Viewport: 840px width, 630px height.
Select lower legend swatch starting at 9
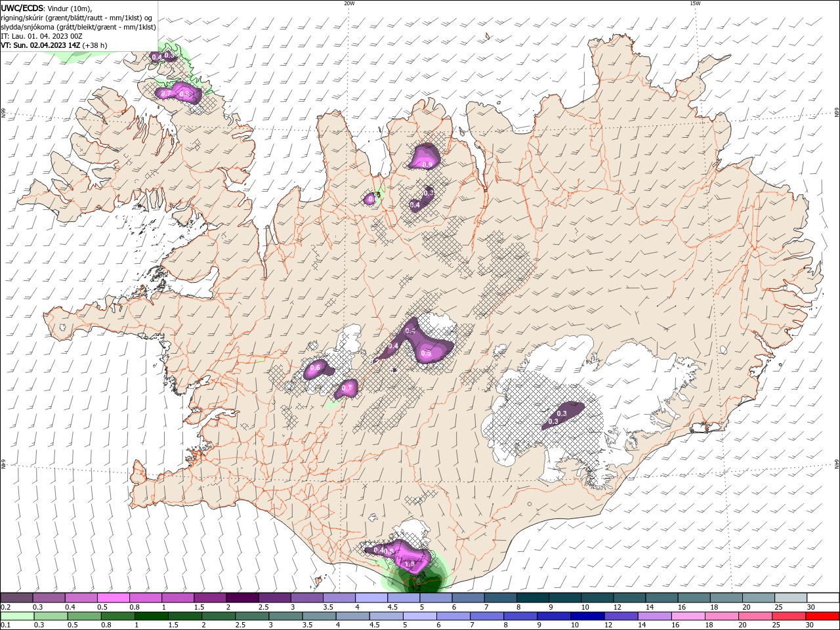point(554,616)
